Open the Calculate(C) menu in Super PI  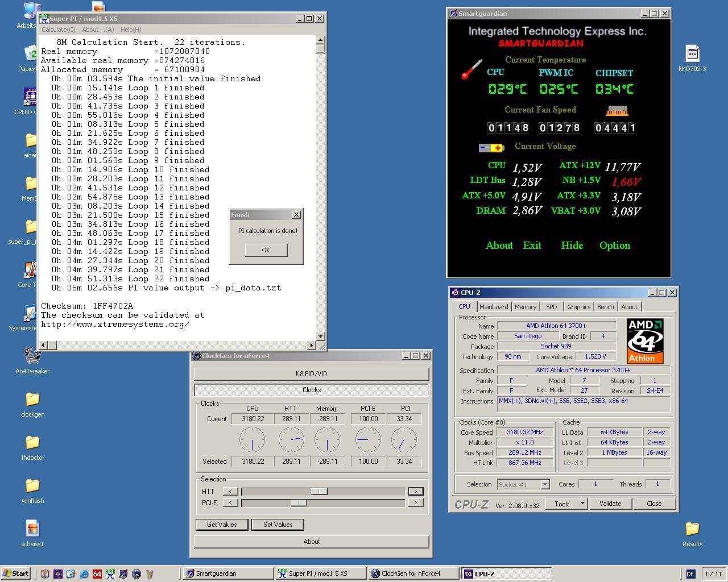pos(58,30)
